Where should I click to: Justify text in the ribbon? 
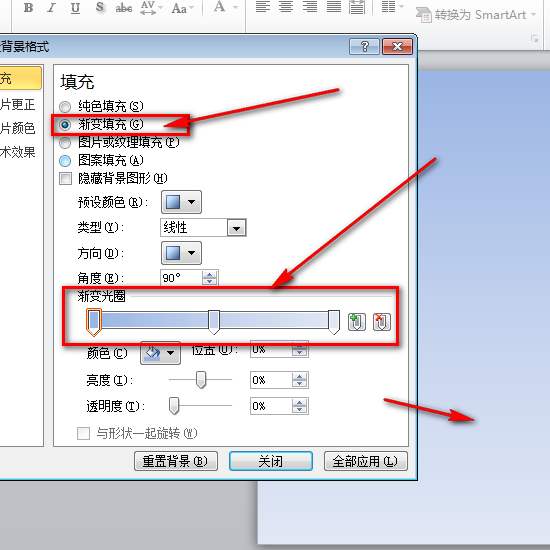[334, 7]
